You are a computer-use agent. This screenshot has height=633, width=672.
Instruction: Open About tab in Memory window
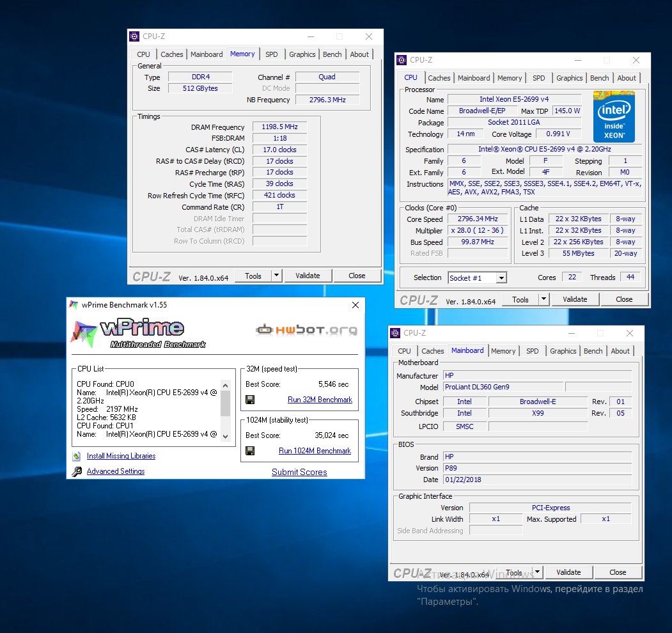[x=359, y=54]
